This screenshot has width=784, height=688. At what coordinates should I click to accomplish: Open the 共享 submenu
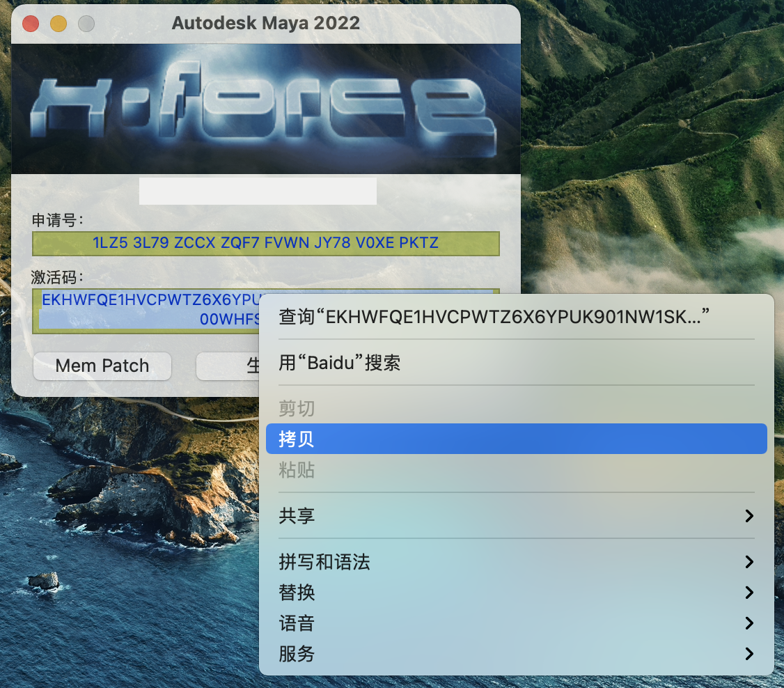516,515
